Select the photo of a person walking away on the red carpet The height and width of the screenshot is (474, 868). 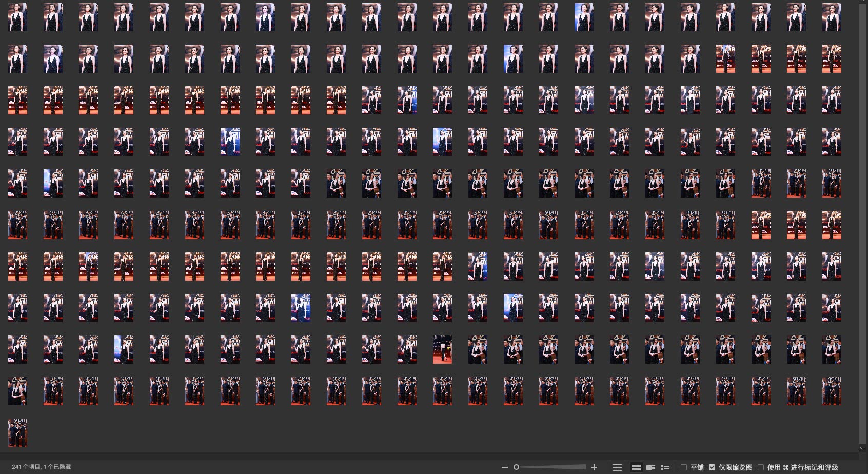(x=442, y=349)
